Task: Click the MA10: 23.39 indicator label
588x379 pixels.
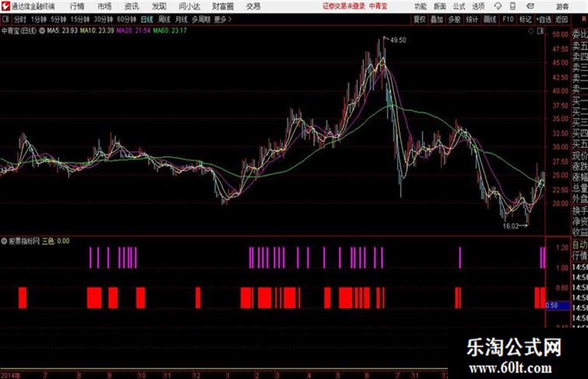Action: click(x=96, y=30)
